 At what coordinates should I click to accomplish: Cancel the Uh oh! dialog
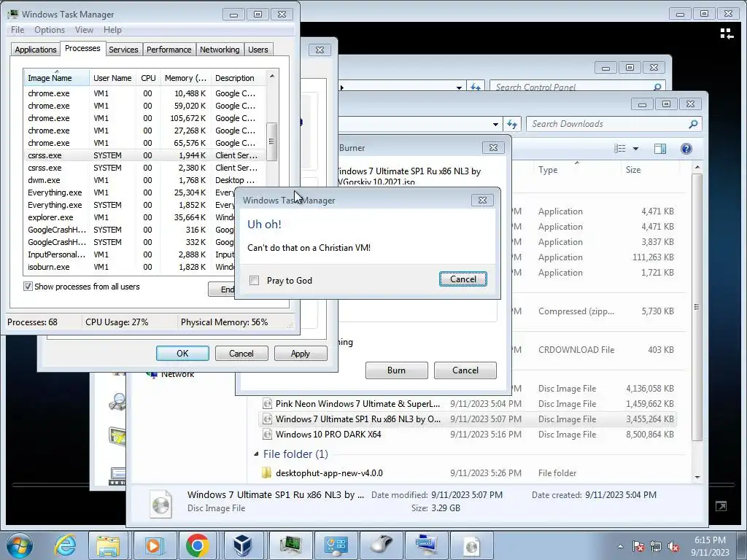tap(463, 279)
